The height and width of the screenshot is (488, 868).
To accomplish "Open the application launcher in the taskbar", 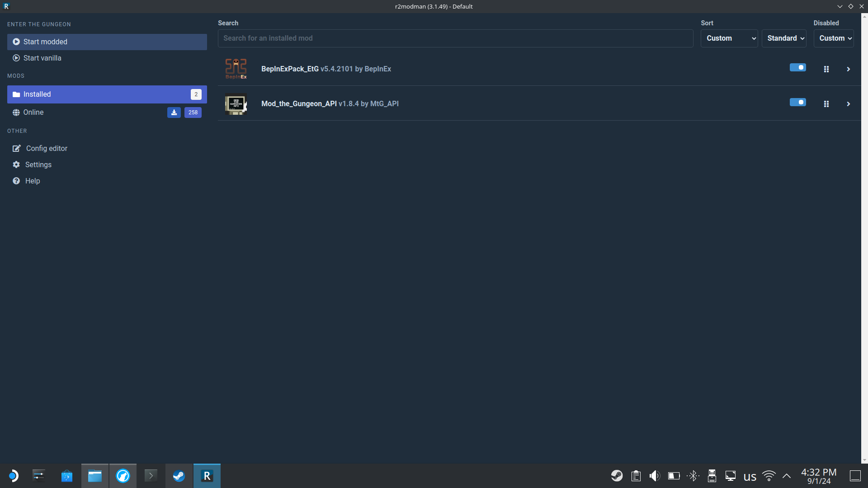I will coord(14,476).
